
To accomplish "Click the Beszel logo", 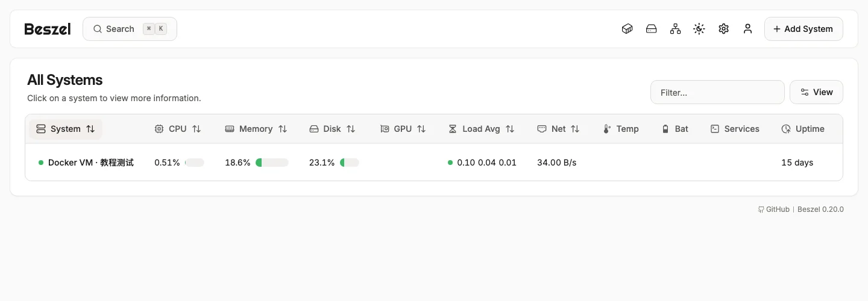I will pyautogui.click(x=48, y=29).
